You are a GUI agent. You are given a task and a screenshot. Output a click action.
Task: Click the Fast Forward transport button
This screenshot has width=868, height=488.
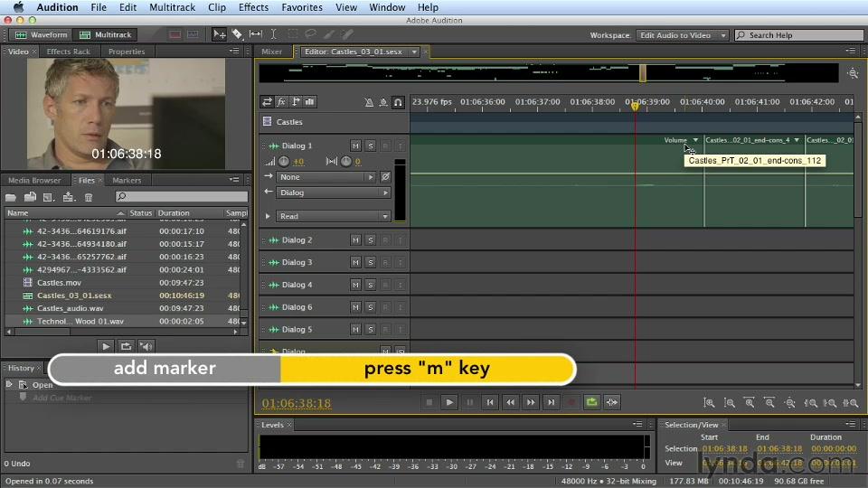click(x=531, y=402)
